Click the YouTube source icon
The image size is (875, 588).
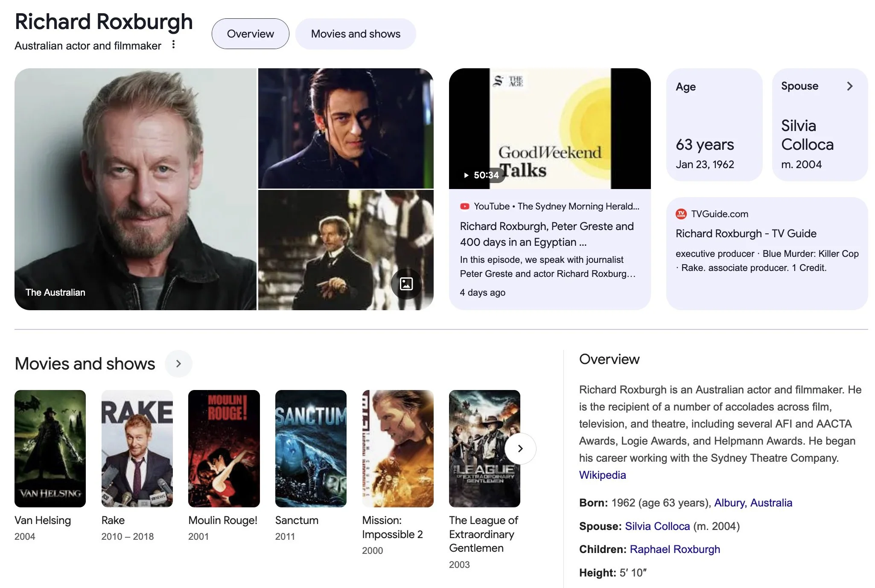coord(464,207)
